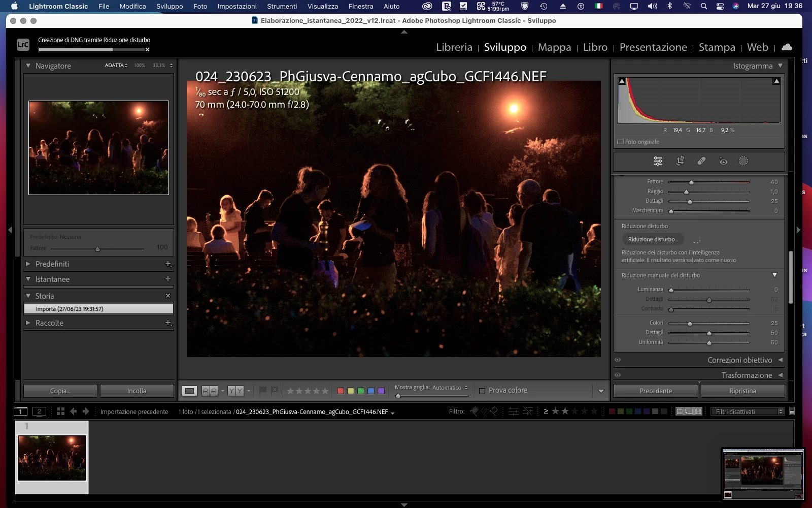Open the Filtri disattivati dropdown
812x508 pixels.
pos(747,411)
